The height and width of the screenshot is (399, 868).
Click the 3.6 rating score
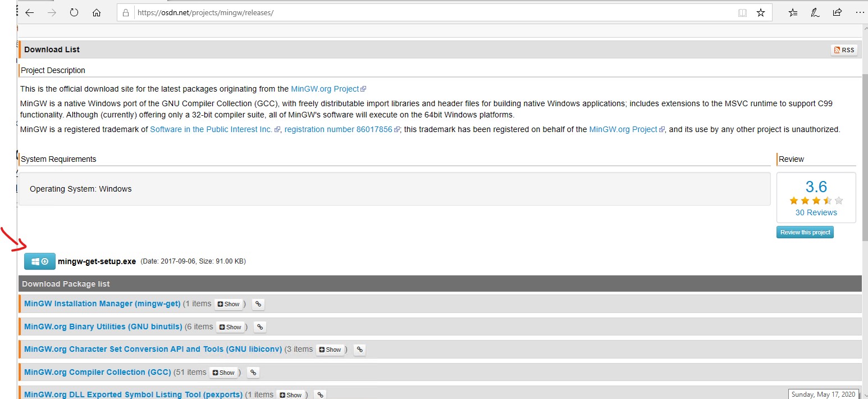click(816, 187)
